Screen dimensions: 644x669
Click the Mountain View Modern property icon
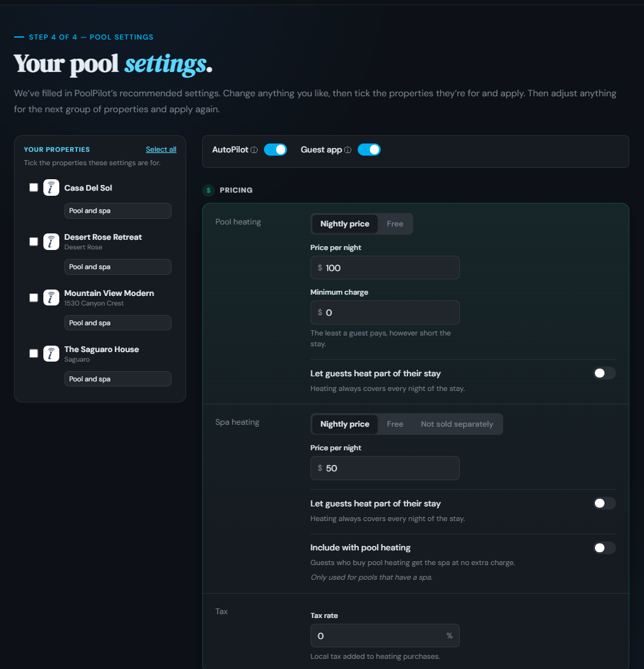coord(51,298)
